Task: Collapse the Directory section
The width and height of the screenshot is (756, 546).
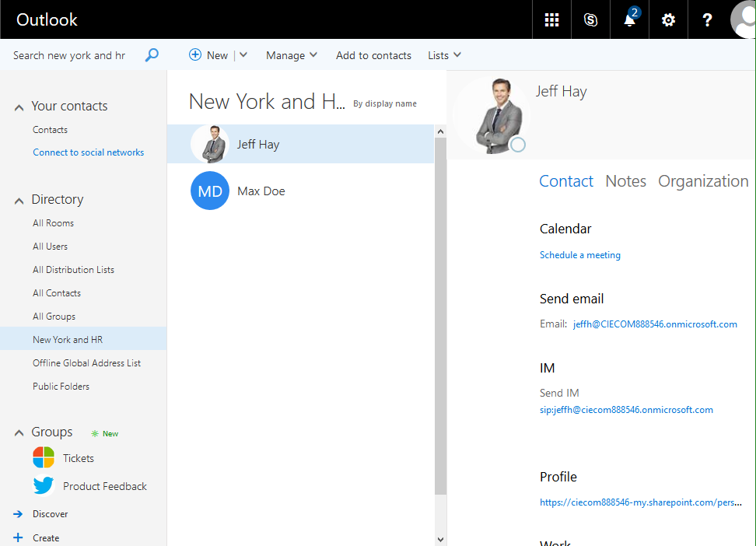Action: [17, 199]
